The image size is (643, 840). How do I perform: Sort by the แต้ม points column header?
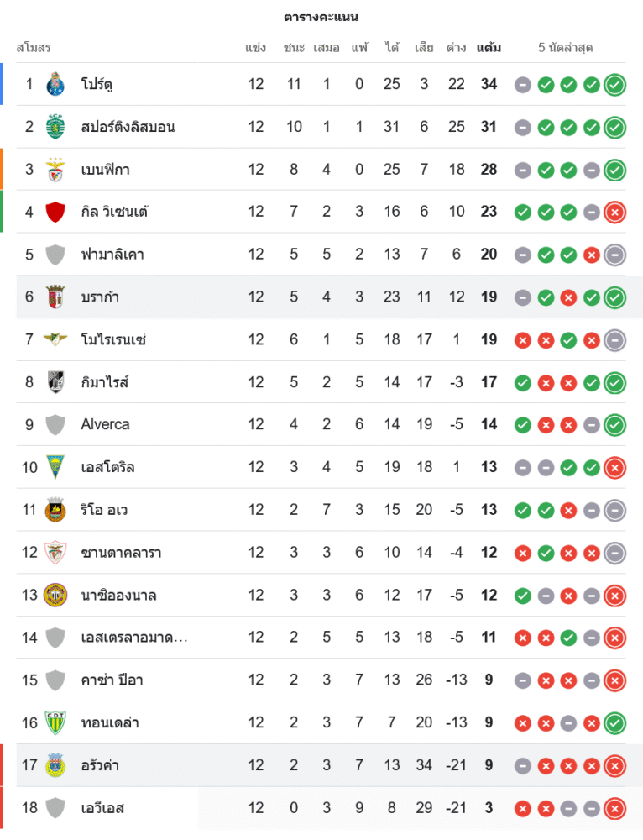(489, 48)
